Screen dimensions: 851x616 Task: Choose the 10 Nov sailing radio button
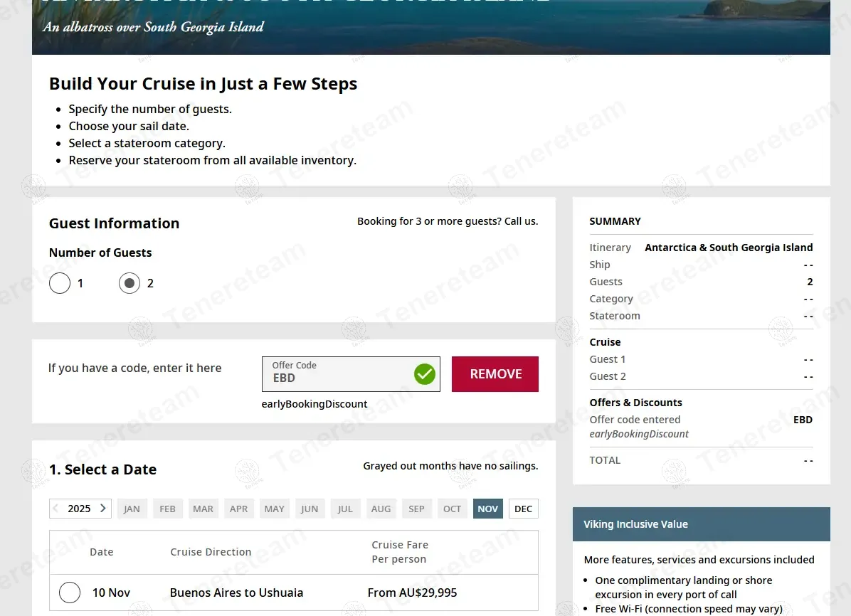tap(70, 593)
